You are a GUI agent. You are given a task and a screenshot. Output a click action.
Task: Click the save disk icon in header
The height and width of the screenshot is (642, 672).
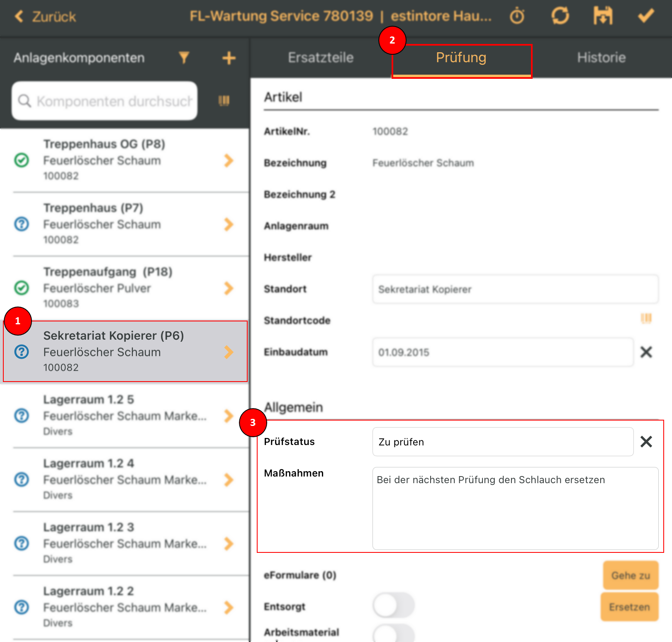603,17
